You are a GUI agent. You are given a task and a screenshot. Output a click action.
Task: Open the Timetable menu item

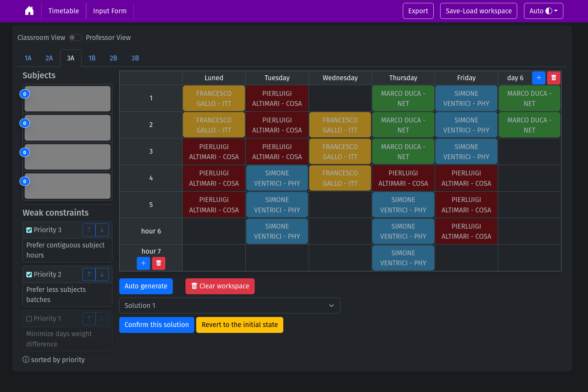(64, 11)
